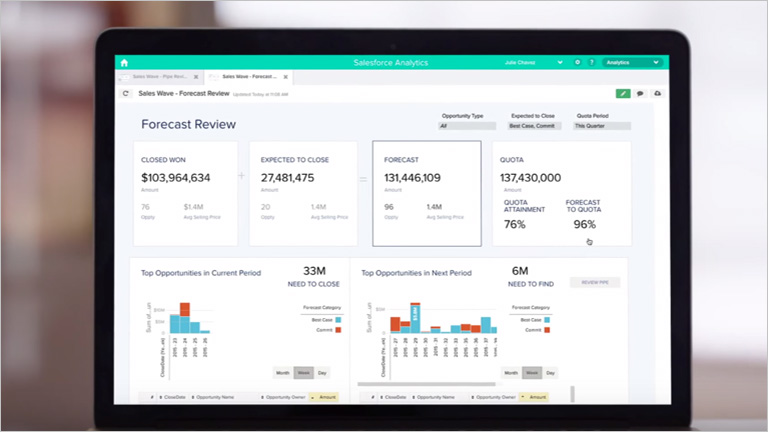Select the Sales Wave Forecast tab
Screen dimensions: 768x432
250,76
